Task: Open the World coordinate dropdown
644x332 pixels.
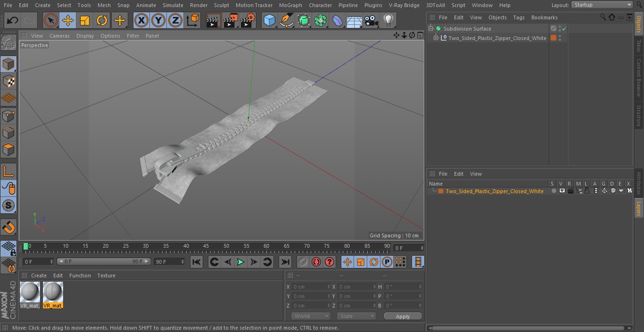Action: tap(311, 316)
